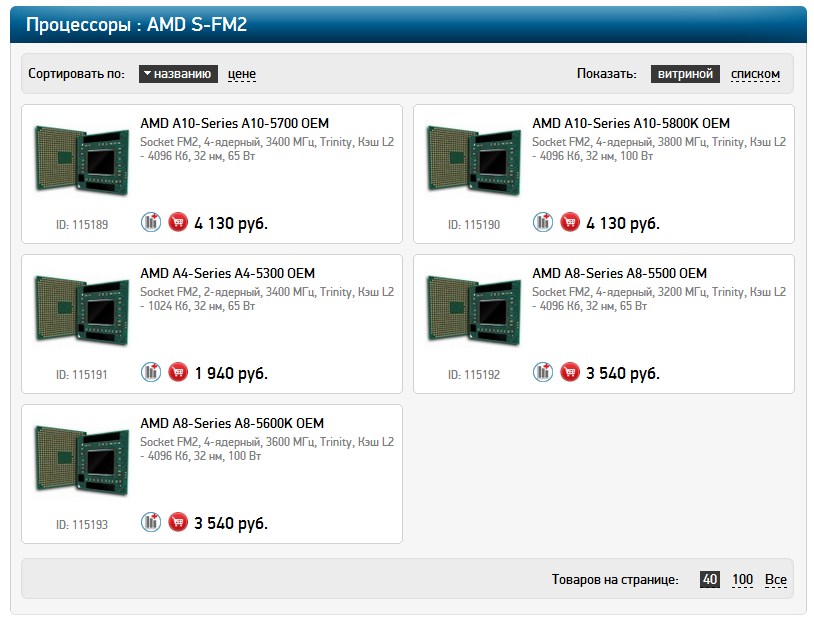814x622 pixels.
Task: Open the A8-5500 OEM processor thumbnail
Action: pyautogui.click(x=473, y=309)
